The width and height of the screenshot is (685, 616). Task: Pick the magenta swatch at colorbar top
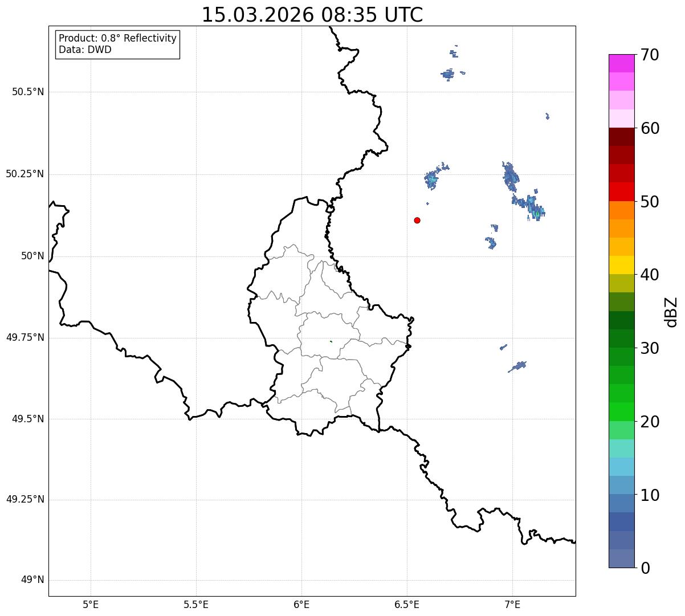click(622, 63)
